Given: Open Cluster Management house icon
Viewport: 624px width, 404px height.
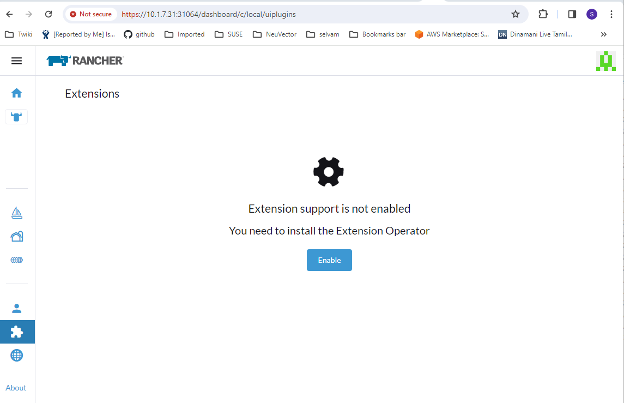Looking at the screenshot, I should pos(16,237).
